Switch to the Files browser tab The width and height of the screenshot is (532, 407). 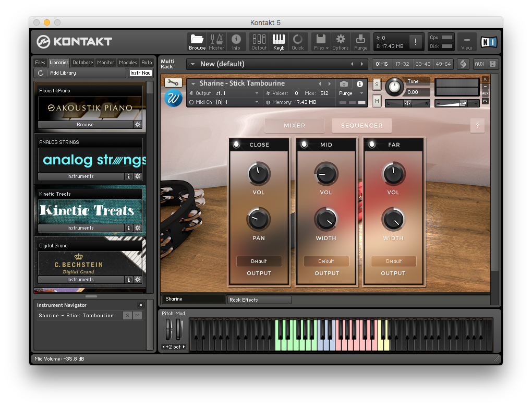coord(40,63)
